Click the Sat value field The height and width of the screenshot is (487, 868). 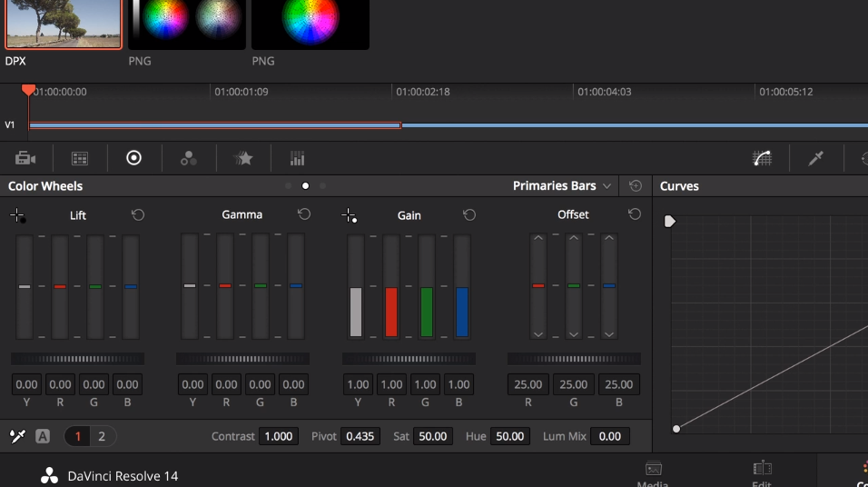tap(433, 437)
